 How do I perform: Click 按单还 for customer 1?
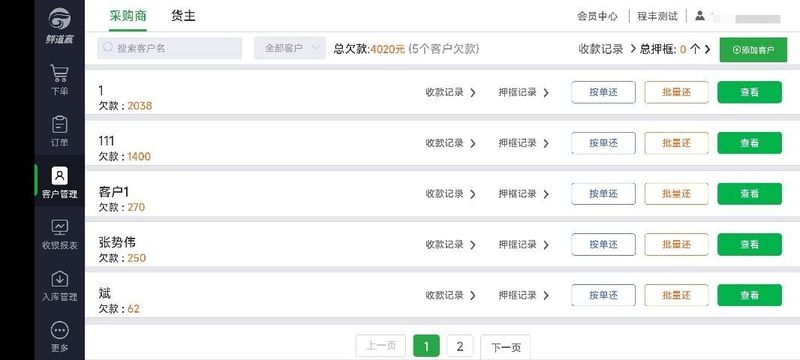[604, 92]
